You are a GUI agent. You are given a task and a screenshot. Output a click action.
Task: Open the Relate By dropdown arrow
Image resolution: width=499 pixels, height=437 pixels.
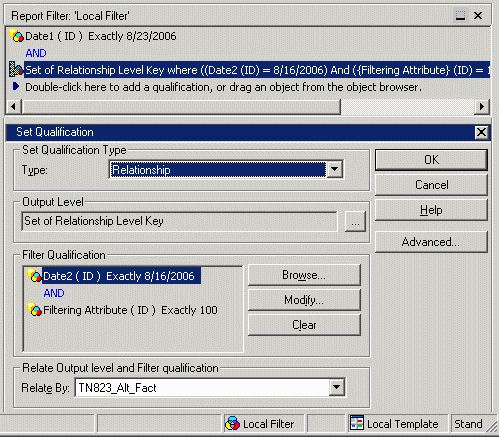[336, 387]
